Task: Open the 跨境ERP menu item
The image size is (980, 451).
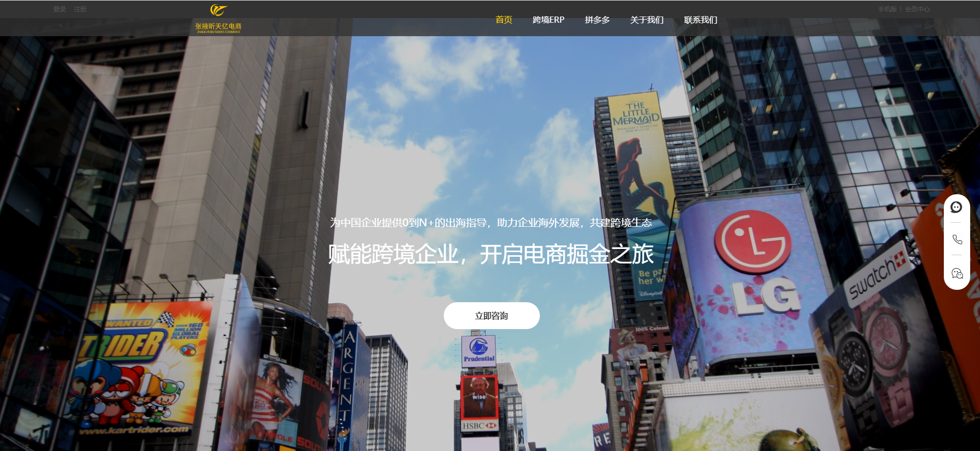Action: click(548, 20)
